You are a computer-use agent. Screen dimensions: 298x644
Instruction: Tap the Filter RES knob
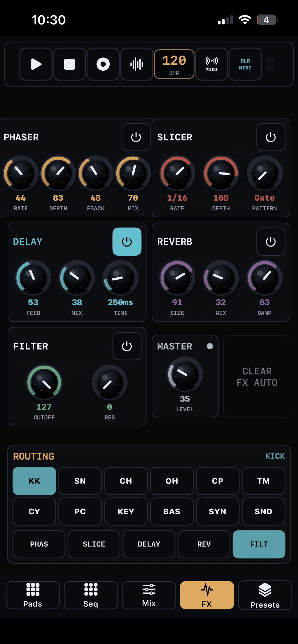point(109,382)
